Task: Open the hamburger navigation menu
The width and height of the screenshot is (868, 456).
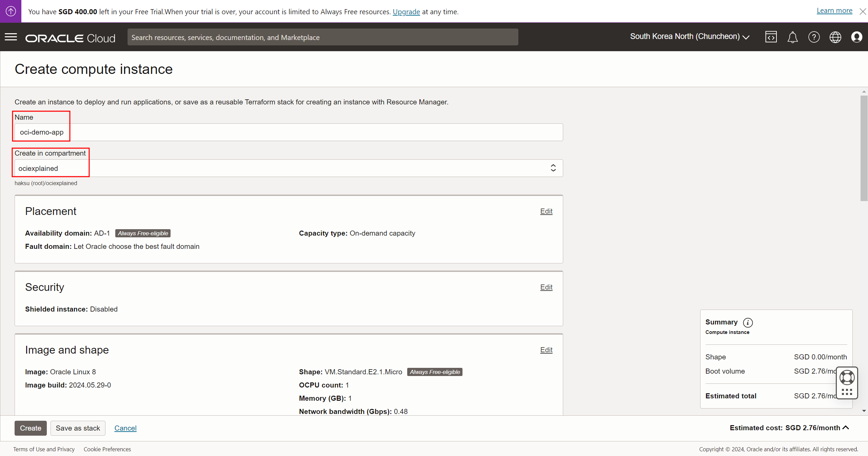Action: [11, 37]
